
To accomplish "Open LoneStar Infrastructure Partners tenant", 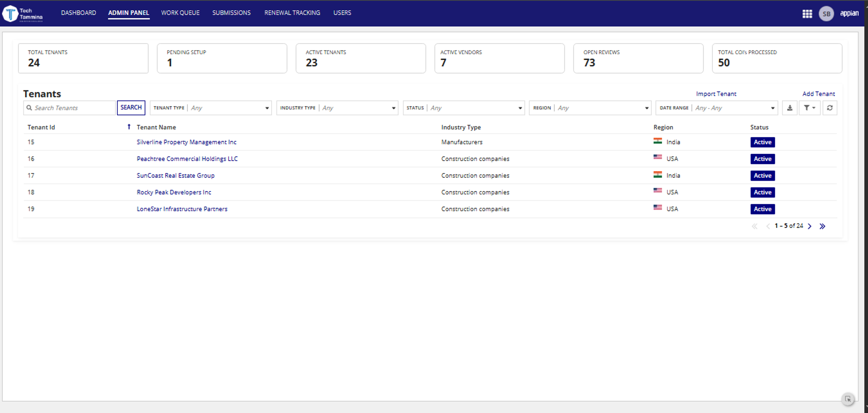I will point(182,209).
